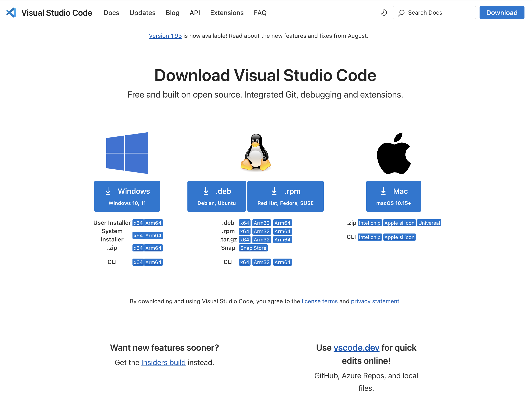The width and height of the screenshot is (532, 401).
Task: Download the Apple silicon CLI build
Action: (x=399, y=237)
